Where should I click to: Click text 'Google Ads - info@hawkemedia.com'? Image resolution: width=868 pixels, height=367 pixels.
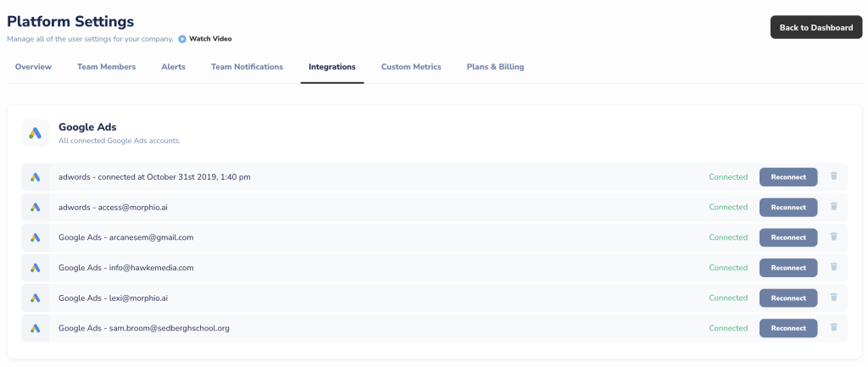[x=126, y=268]
